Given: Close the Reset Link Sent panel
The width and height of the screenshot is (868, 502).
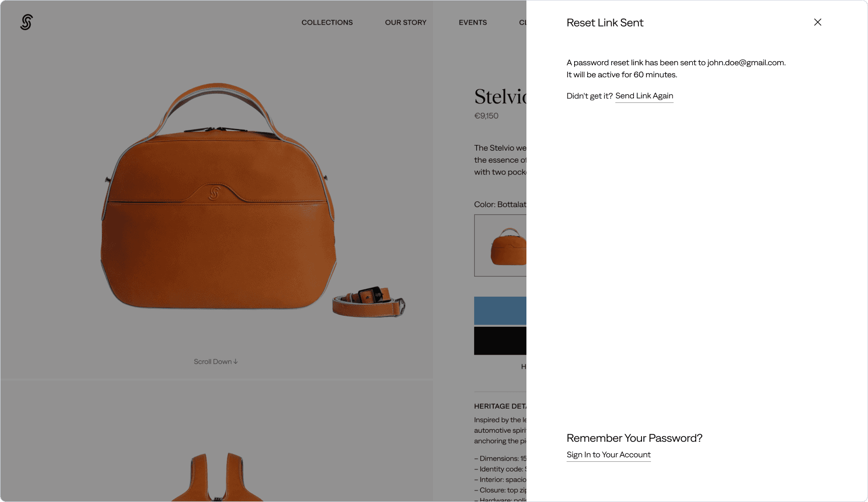Looking at the screenshot, I should (x=818, y=22).
